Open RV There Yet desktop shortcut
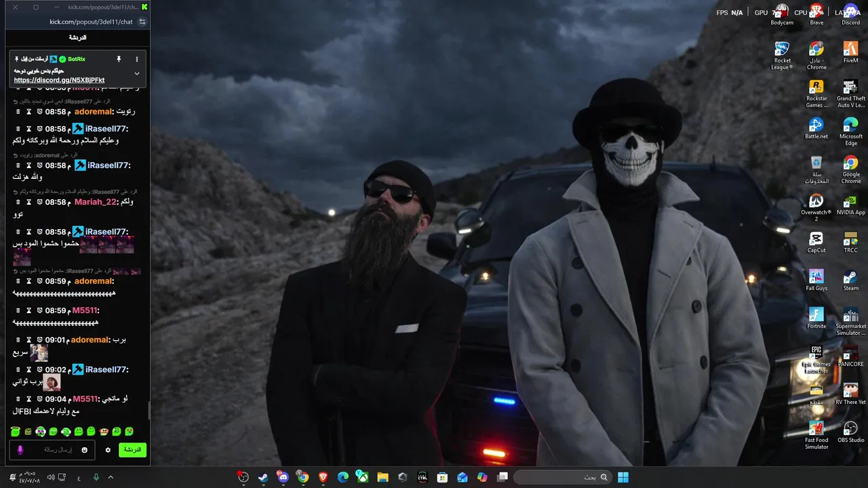Viewport: 868px width, 488px height. 850,394
